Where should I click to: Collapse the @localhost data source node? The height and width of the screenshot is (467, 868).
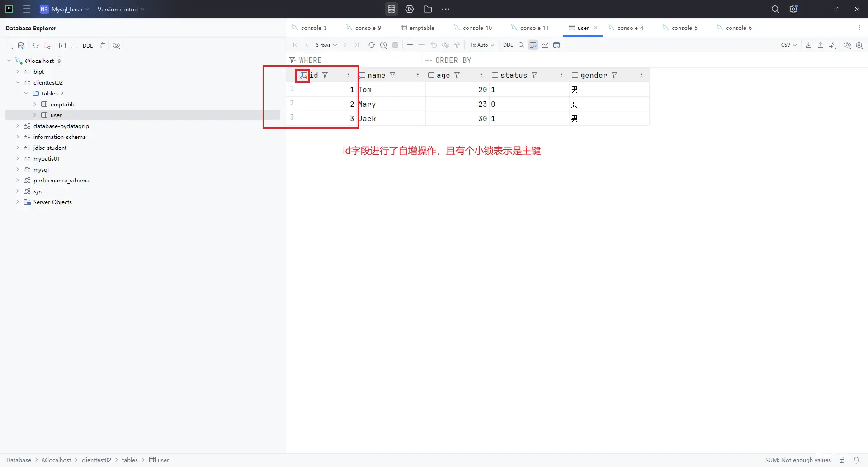(x=9, y=61)
